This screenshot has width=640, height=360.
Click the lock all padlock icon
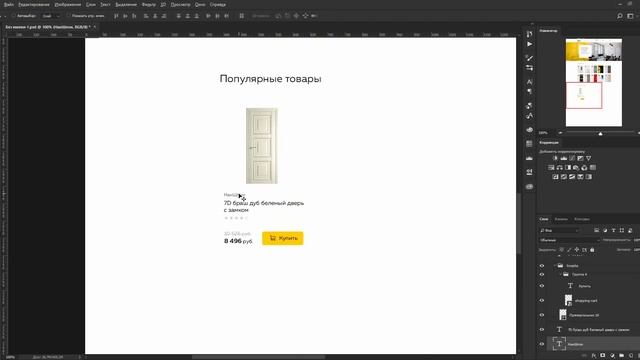click(592, 250)
